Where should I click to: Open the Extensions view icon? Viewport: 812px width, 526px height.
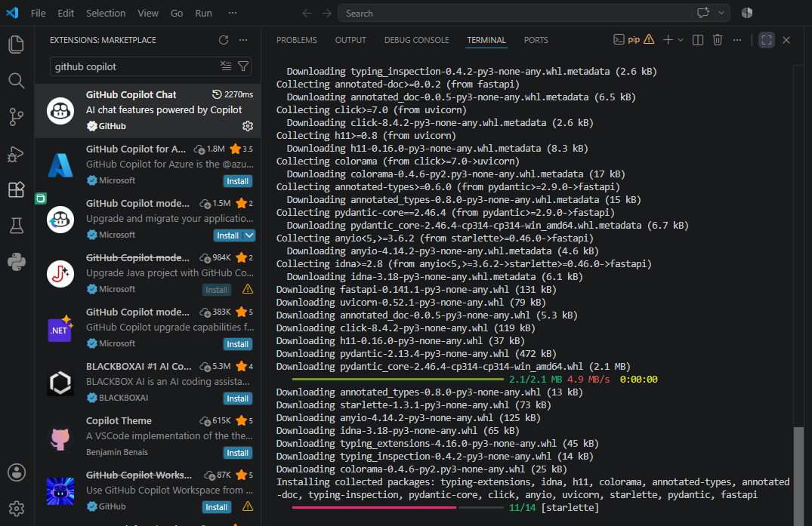click(x=17, y=189)
